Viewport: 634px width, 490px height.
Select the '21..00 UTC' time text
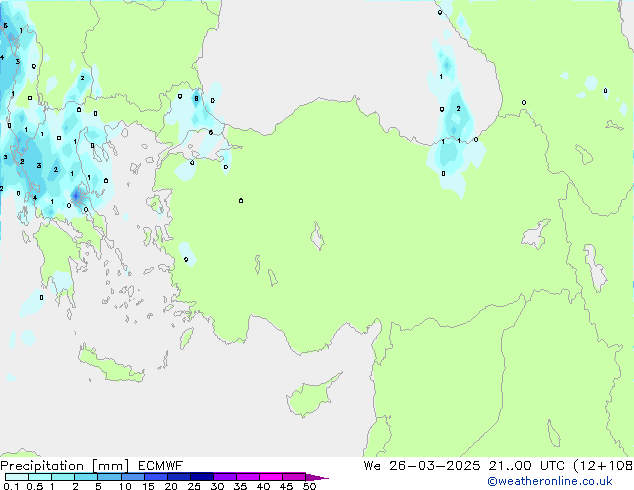point(526,466)
